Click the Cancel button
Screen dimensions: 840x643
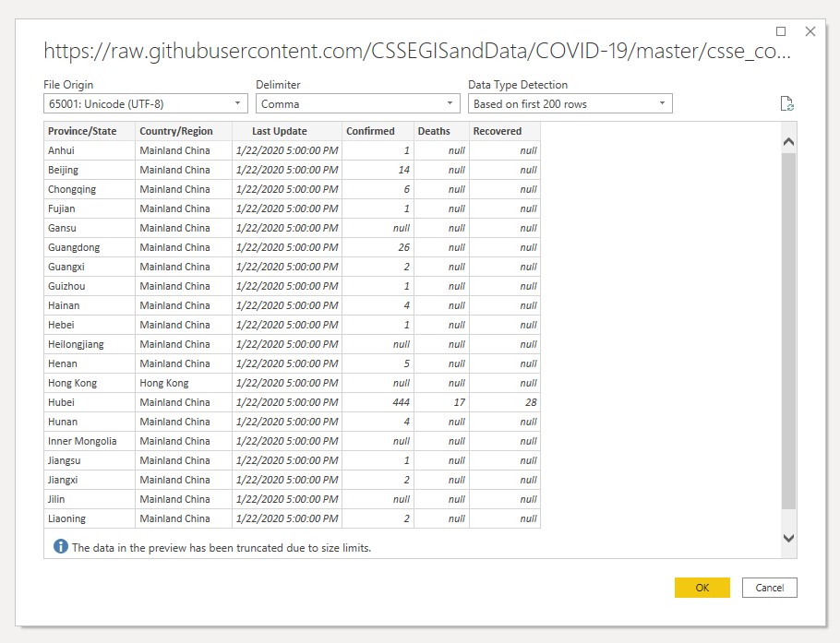[x=769, y=588]
